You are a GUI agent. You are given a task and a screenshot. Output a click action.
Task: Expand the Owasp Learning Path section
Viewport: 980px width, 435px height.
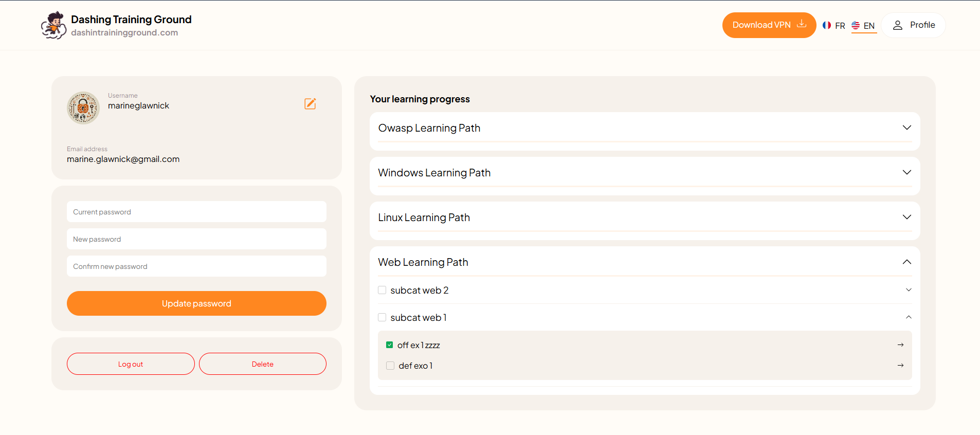(x=906, y=128)
